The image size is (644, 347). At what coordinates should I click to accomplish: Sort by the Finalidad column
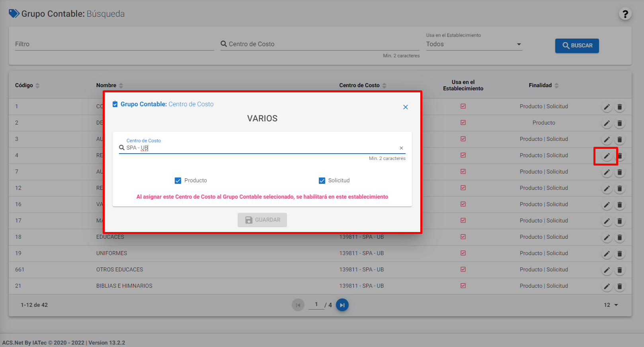coord(544,86)
